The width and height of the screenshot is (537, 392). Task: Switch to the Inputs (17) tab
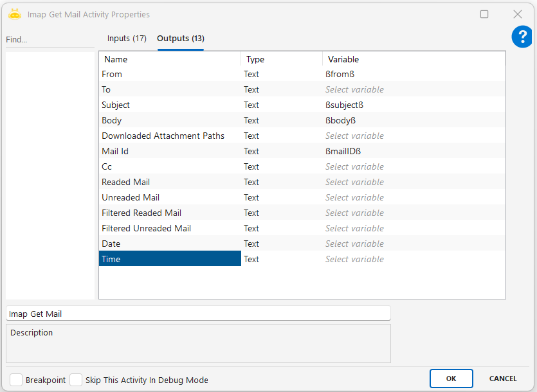[x=127, y=39]
